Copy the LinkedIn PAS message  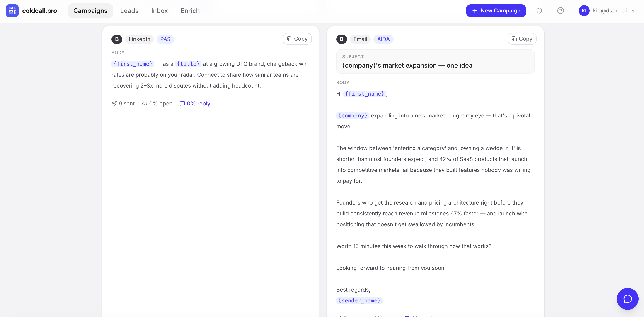click(297, 39)
